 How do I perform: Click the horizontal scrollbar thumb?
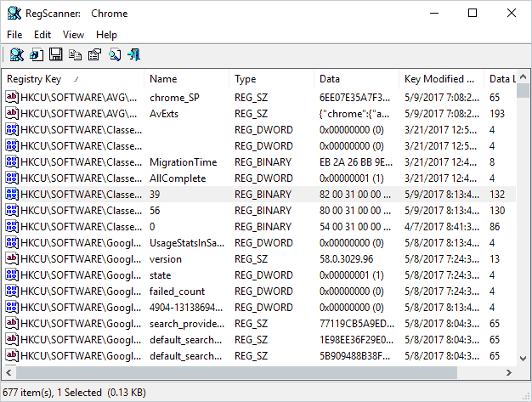[x=236, y=372]
